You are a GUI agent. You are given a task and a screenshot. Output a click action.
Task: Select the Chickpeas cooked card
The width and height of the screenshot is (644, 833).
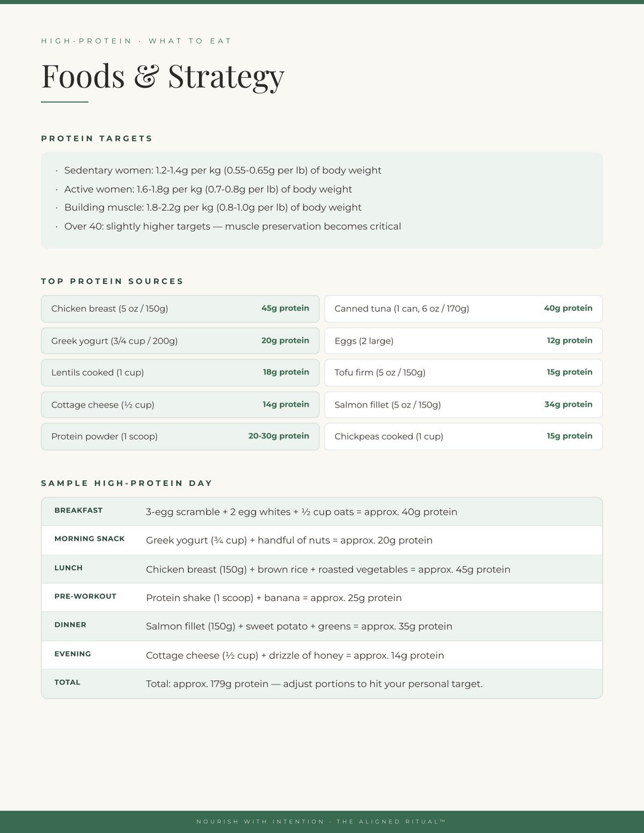click(x=464, y=436)
